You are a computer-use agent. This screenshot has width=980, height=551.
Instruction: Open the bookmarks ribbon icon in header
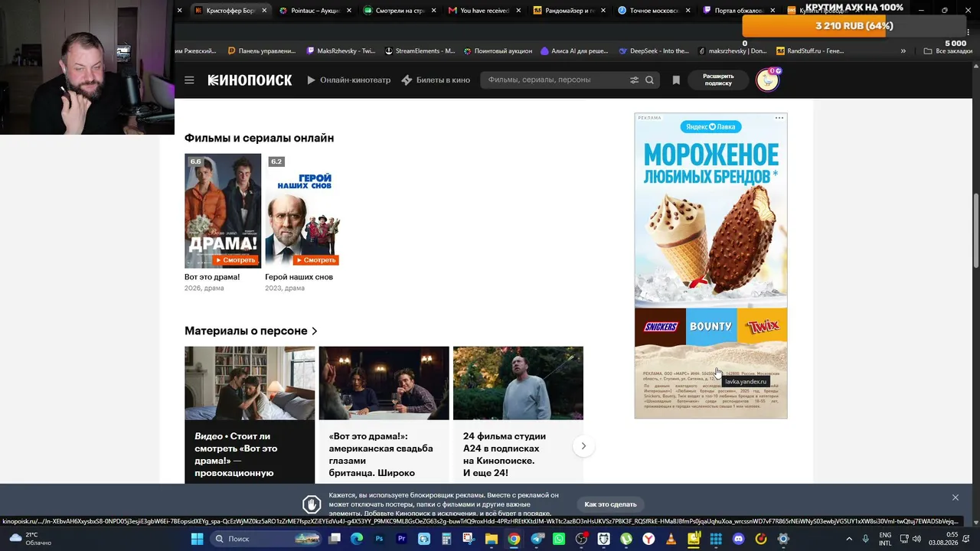click(676, 80)
